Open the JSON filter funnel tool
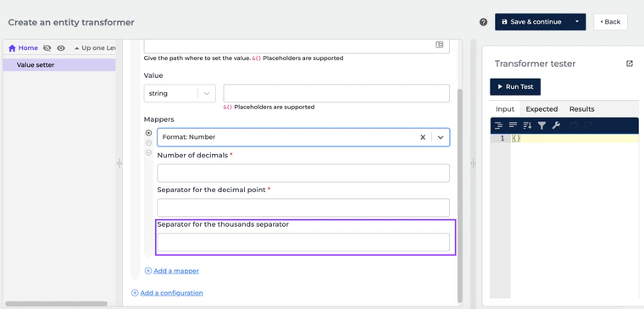Screen dimensions: 644x309 pos(541,125)
